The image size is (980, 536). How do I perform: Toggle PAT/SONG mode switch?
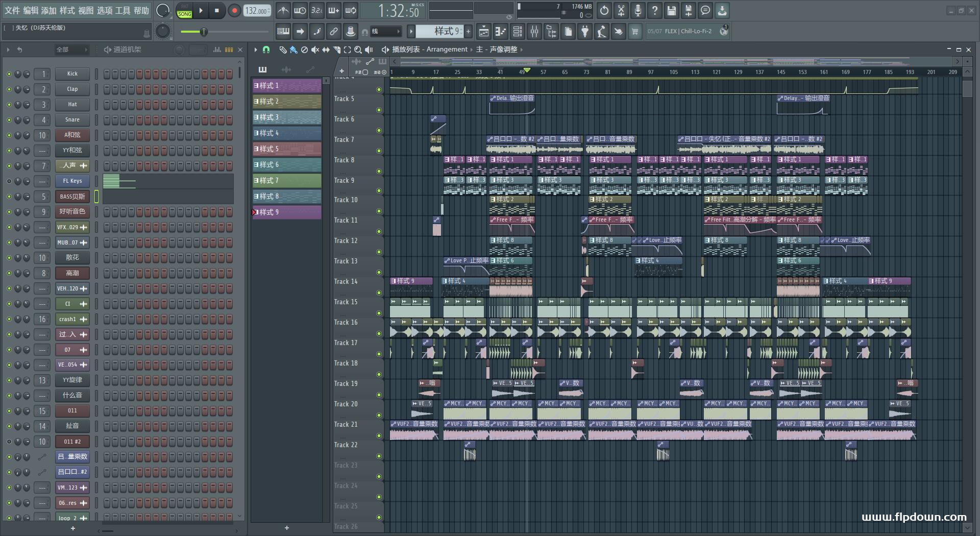pyautogui.click(x=184, y=10)
